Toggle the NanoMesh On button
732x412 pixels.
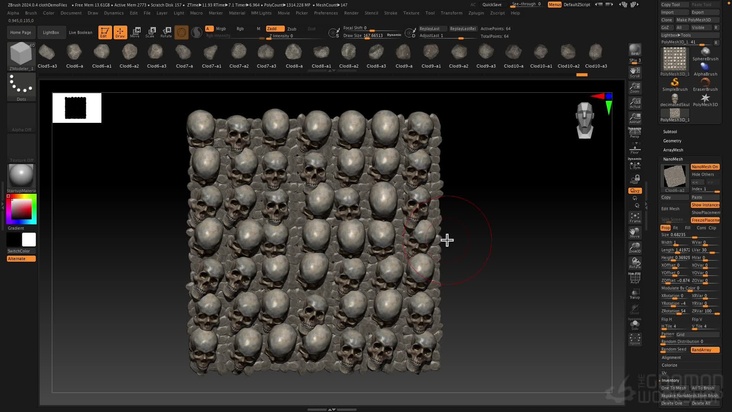705,167
